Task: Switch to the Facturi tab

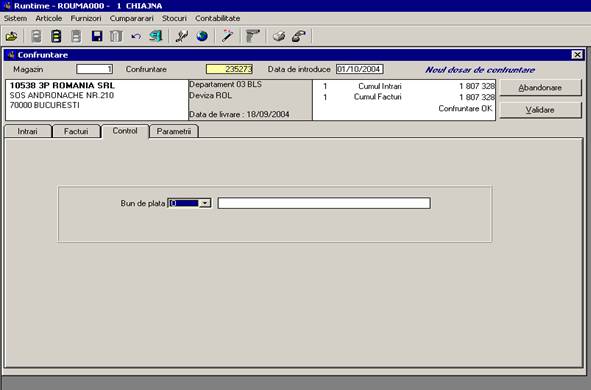Action: tap(76, 132)
